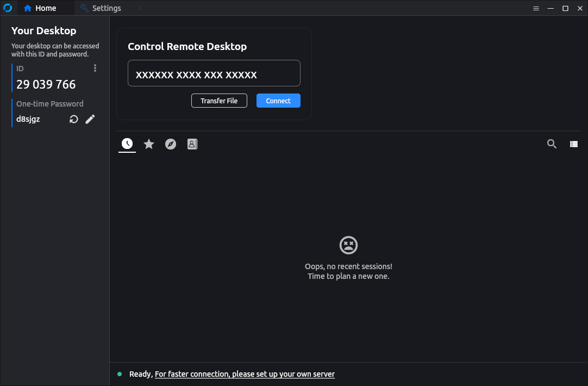Select your desktop ID number
Screen dimensions: 588x386
click(45, 84)
